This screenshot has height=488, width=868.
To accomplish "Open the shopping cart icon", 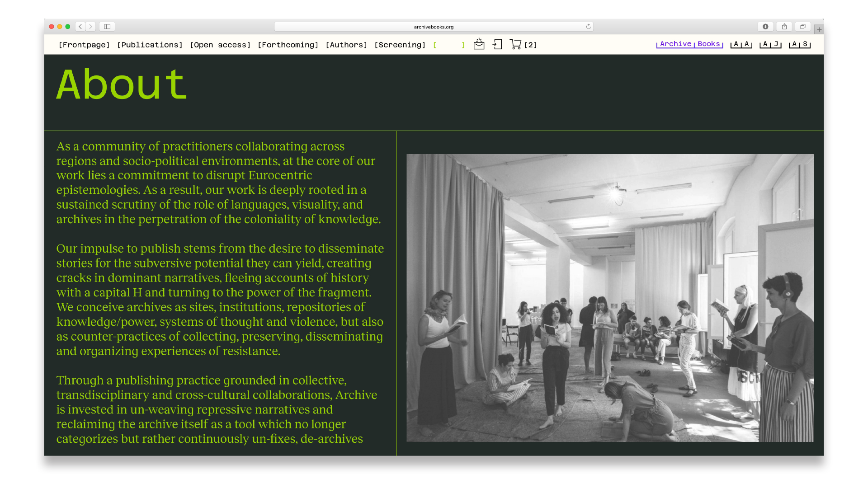I will [x=515, y=44].
